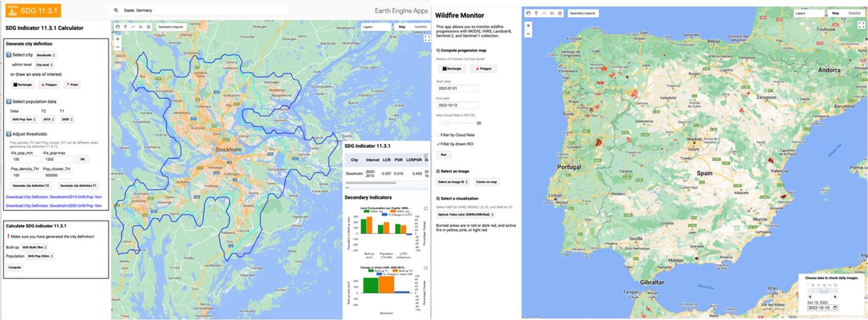Screen dimensions: 868x320
Task: Open the Built-up GHS-Built 38m dropdown
Action: (35, 247)
